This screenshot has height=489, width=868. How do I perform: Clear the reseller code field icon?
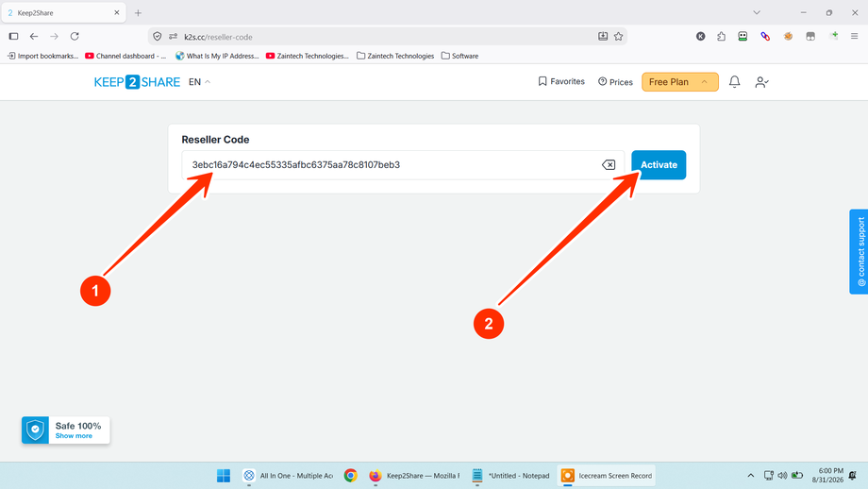tap(609, 164)
